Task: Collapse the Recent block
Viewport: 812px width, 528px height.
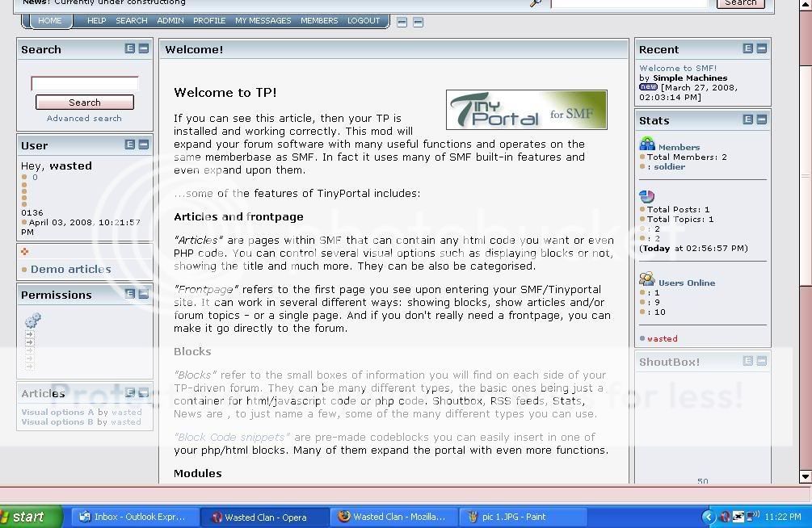Action: click(761, 48)
